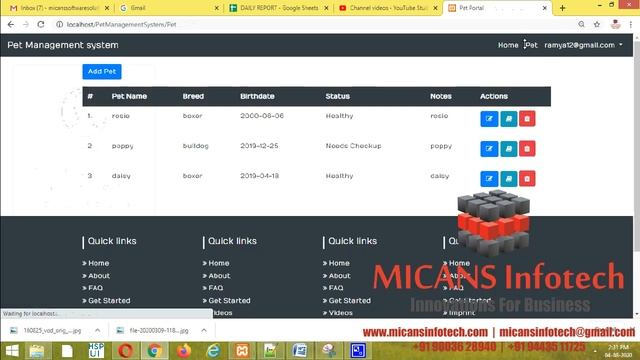Image resolution: width=640 pixels, height=360 pixels.
Task: Open Word from the taskbar
Action: [x=300, y=351]
